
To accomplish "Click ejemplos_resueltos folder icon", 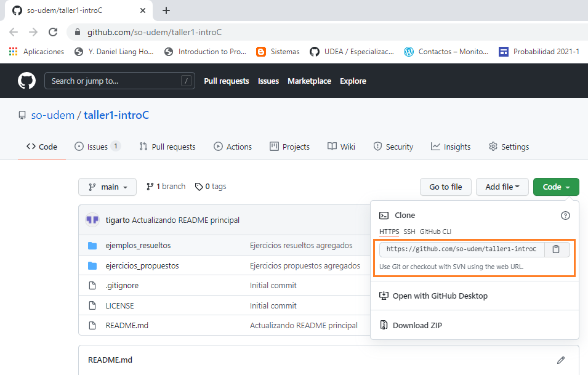I will [x=92, y=246].
